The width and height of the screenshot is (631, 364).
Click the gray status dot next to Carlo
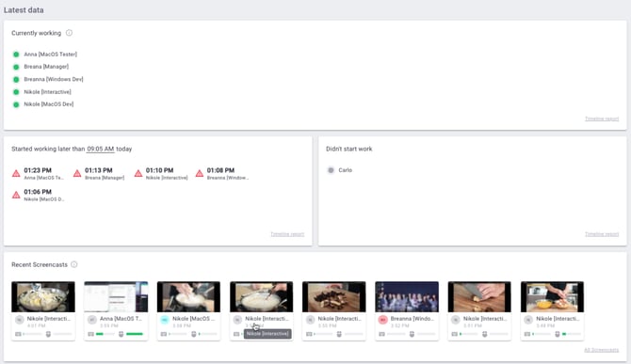pyautogui.click(x=331, y=170)
